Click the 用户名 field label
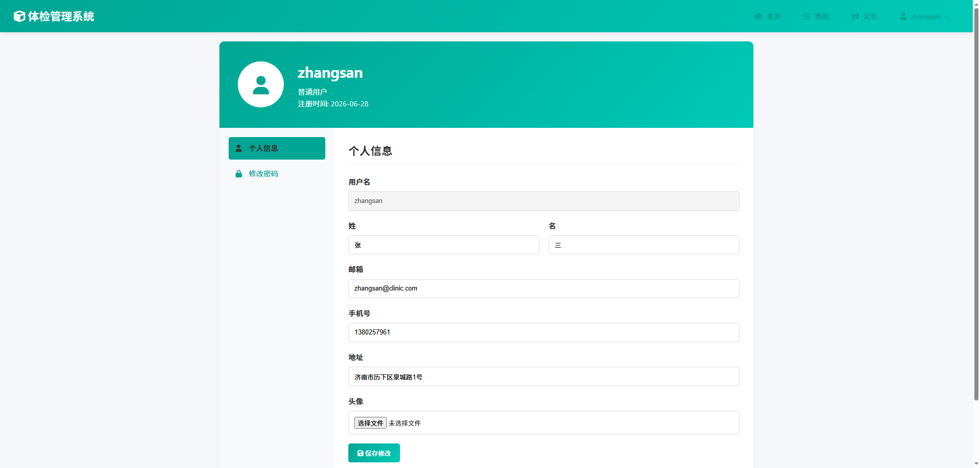 pos(360,182)
